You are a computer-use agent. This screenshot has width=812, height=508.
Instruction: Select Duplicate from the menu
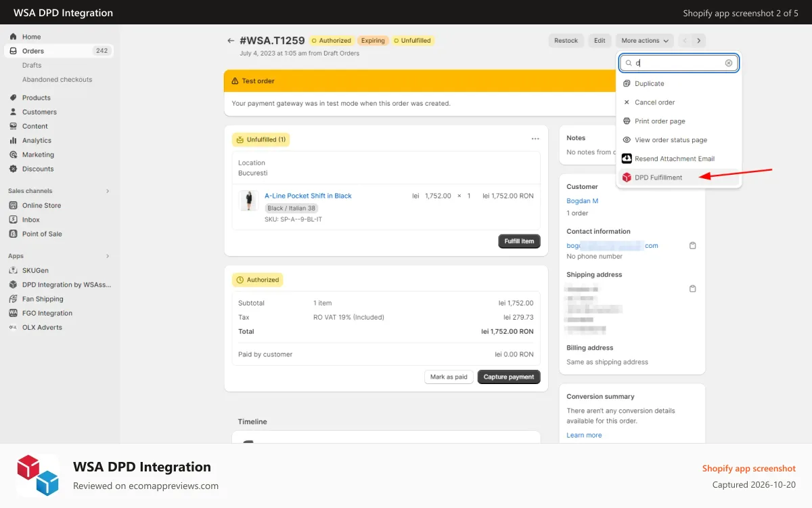click(679, 83)
